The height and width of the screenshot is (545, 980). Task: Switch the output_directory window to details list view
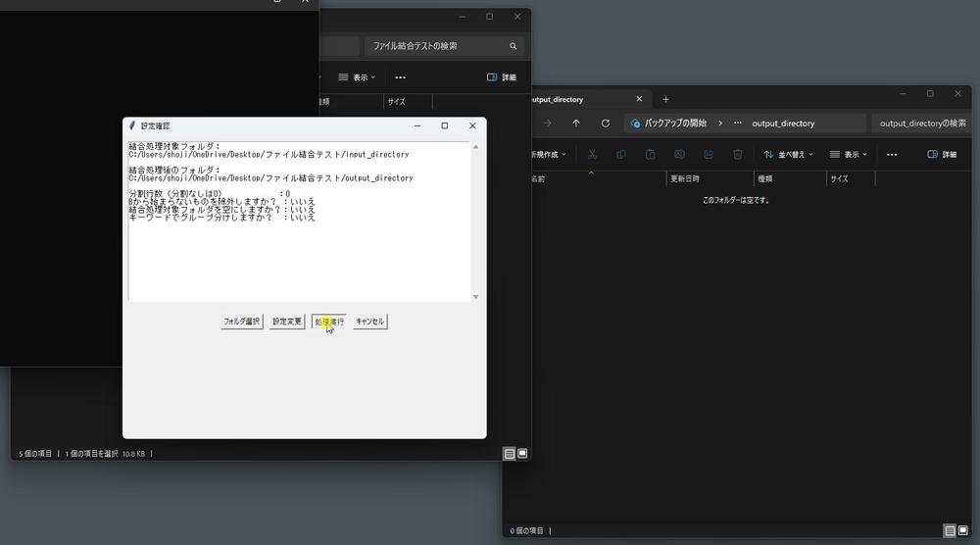(x=950, y=530)
